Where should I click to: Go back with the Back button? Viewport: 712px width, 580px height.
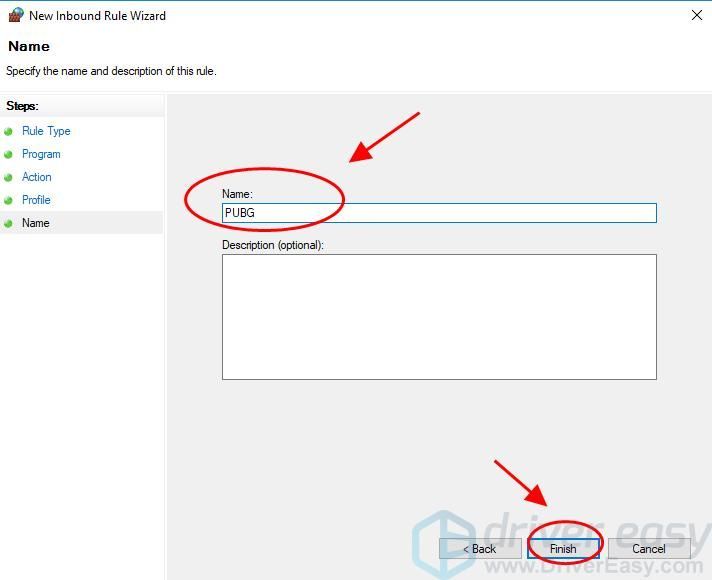480,549
